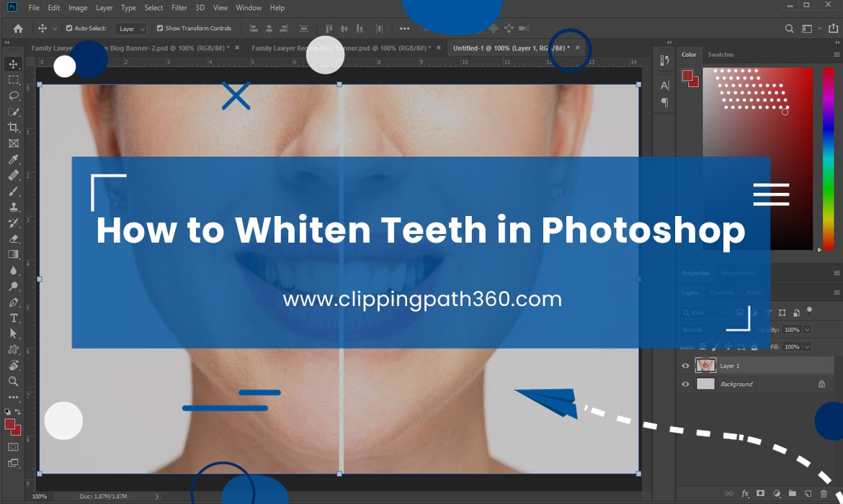
Task: Open the Layers panel flyout menu
Action: point(837,293)
